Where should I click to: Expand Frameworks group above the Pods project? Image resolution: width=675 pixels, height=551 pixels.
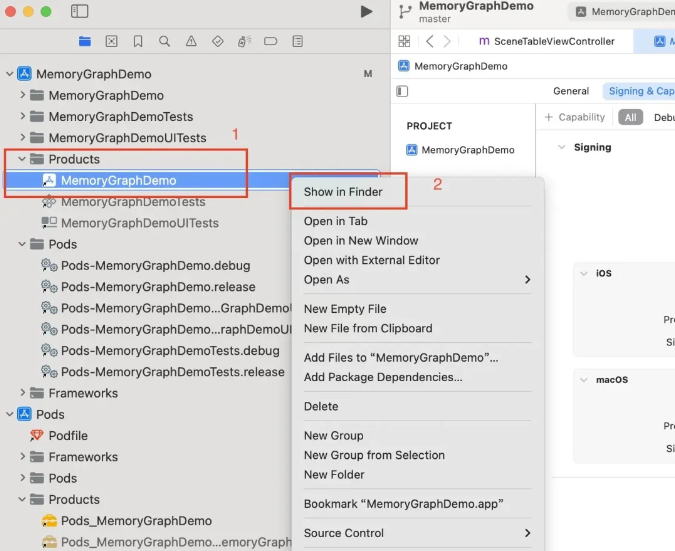pyautogui.click(x=22, y=393)
